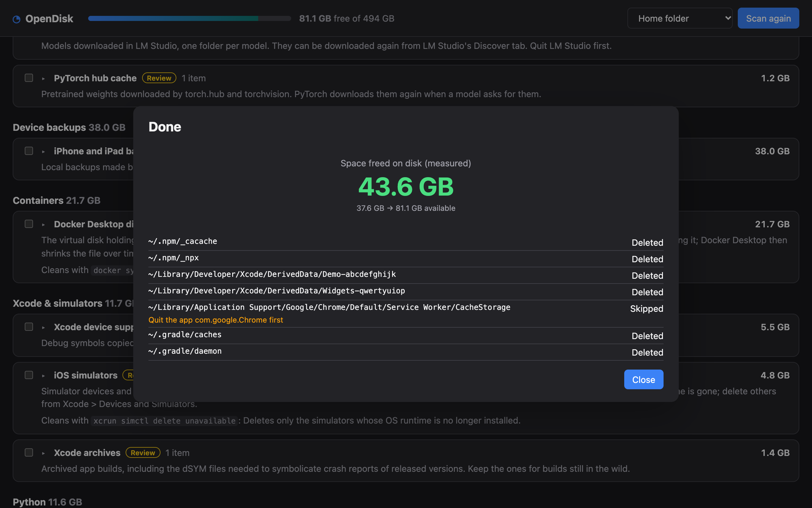Check the Xcode archives checkbox
The height and width of the screenshot is (508, 812).
[x=29, y=452]
